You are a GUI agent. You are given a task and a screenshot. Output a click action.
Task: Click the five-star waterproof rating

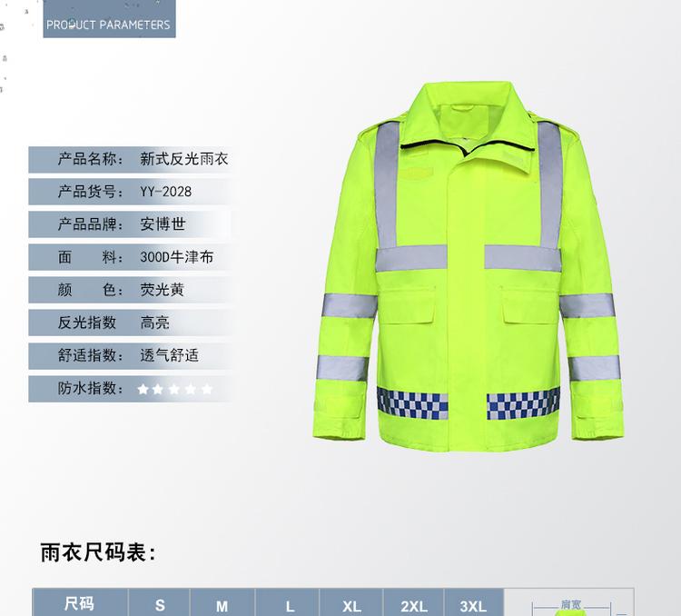click(x=175, y=389)
